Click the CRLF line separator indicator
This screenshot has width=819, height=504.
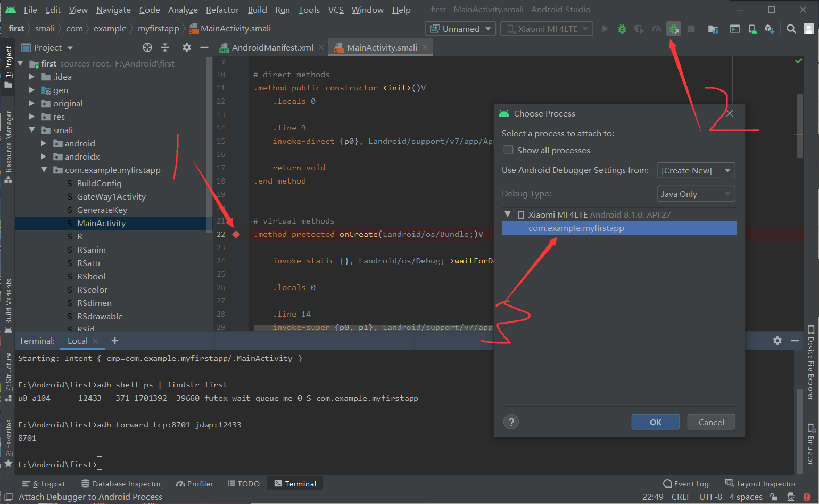coord(681,497)
